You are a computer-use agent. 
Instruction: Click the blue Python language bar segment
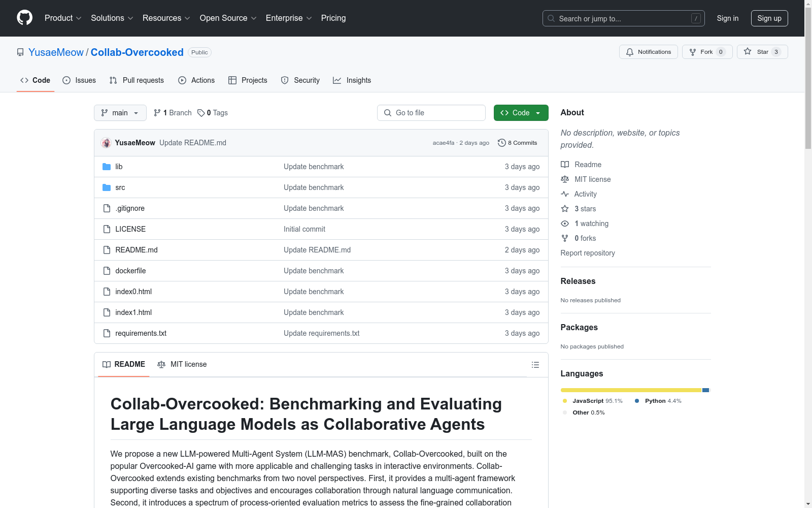[x=705, y=390]
